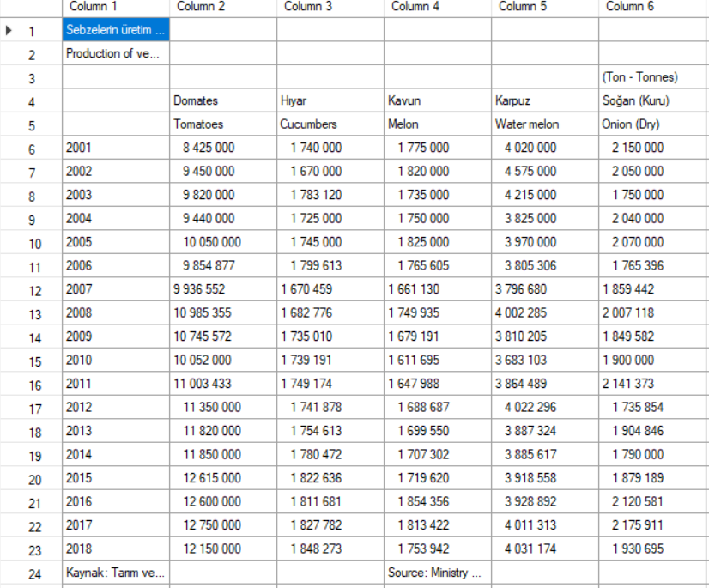709x588 pixels.
Task: Click row header number 17
Action: click(31, 408)
